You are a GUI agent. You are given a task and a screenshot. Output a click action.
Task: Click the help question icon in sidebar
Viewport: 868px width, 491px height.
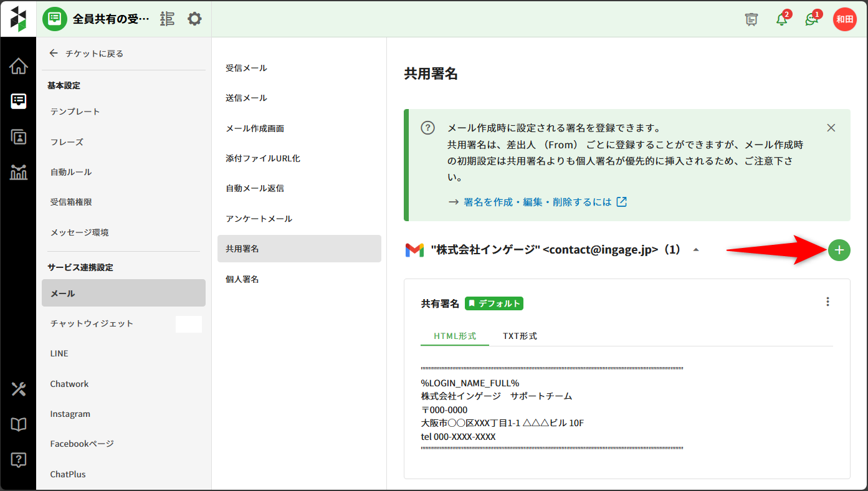18,460
